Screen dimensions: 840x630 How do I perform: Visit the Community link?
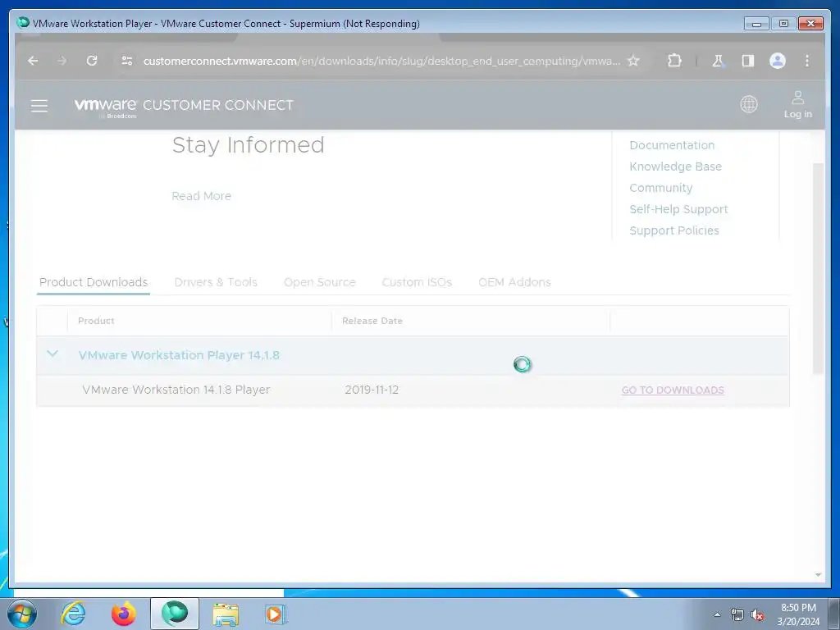point(660,188)
